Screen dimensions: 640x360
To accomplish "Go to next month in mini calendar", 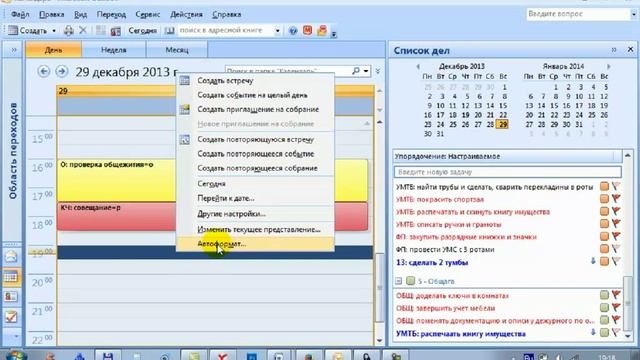I will pyautogui.click(x=609, y=66).
